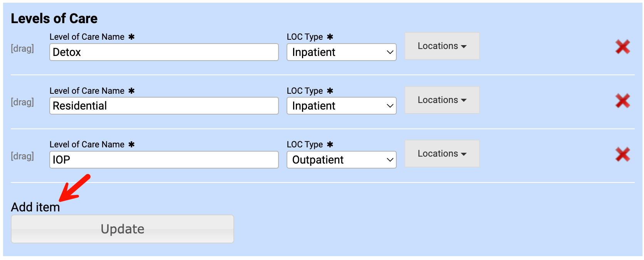This screenshot has height=260, width=644.
Task: Click the Levels of Care heading
Action: pos(54,18)
